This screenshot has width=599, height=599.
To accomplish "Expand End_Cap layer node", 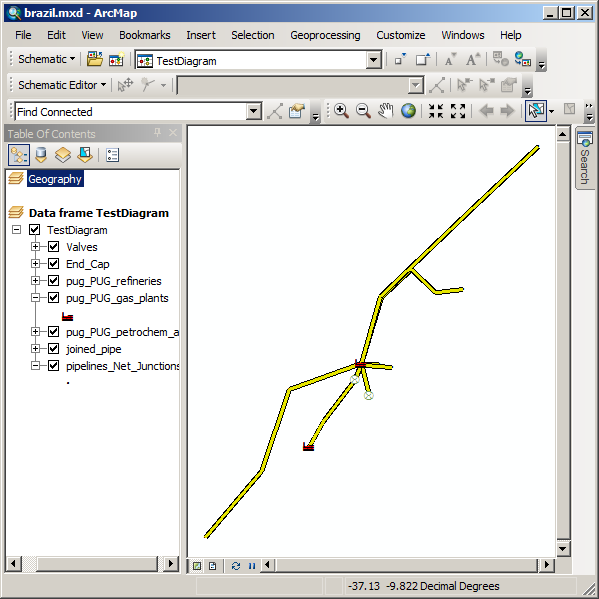I will (x=35, y=264).
